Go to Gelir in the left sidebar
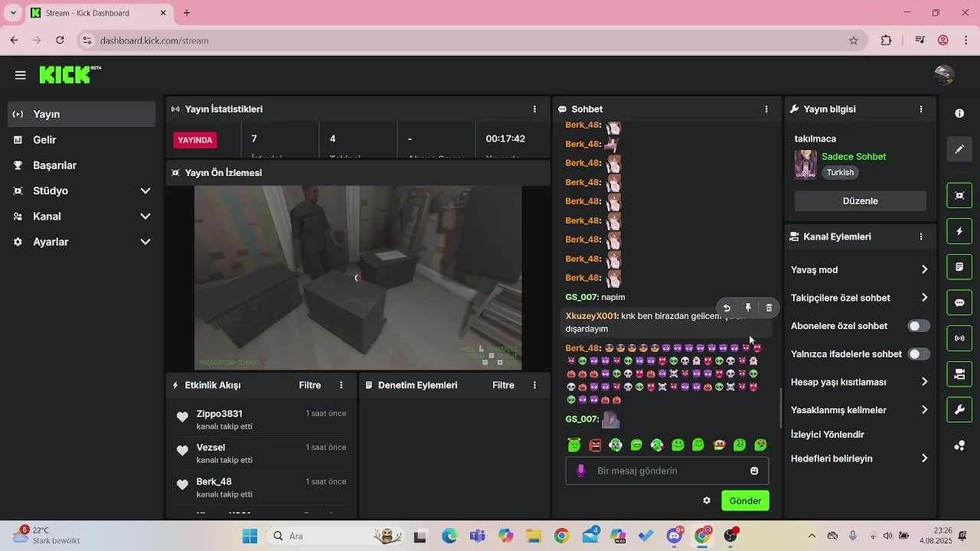 (x=82, y=140)
